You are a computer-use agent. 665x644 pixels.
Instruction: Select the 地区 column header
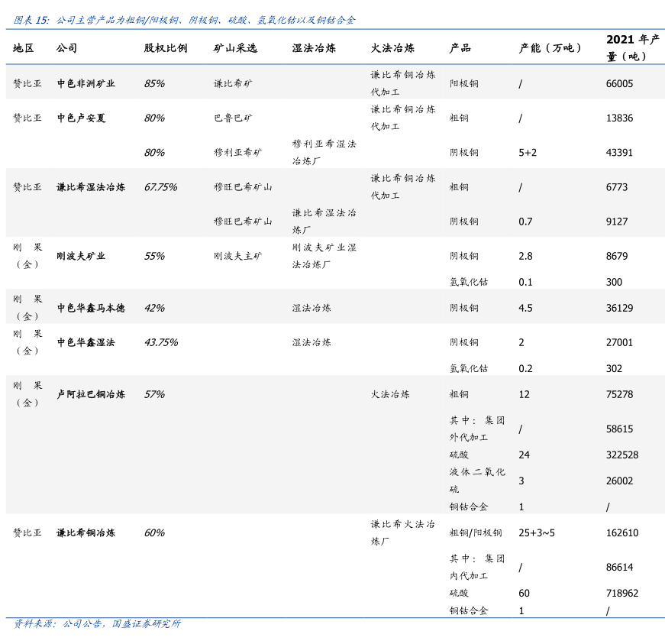click(x=24, y=48)
